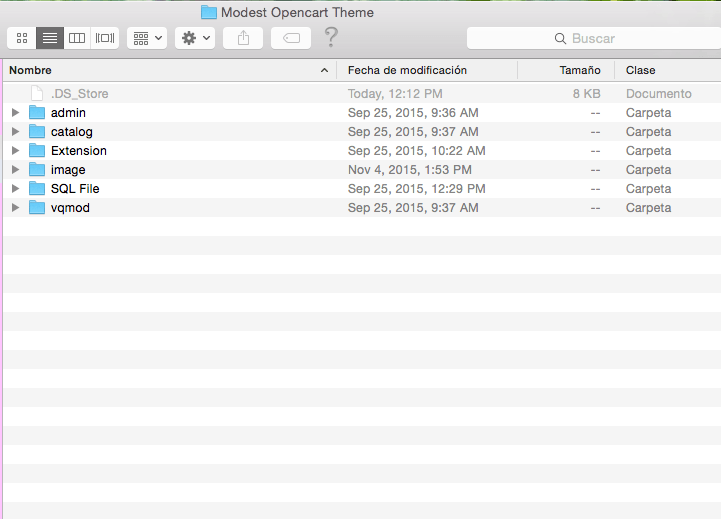This screenshot has height=519, width=721.
Task: Switch to column view mode
Action: tap(77, 38)
